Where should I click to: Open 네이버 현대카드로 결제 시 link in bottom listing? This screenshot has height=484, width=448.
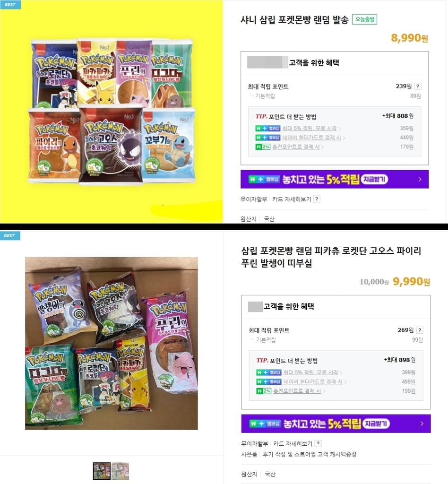click(x=313, y=382)
